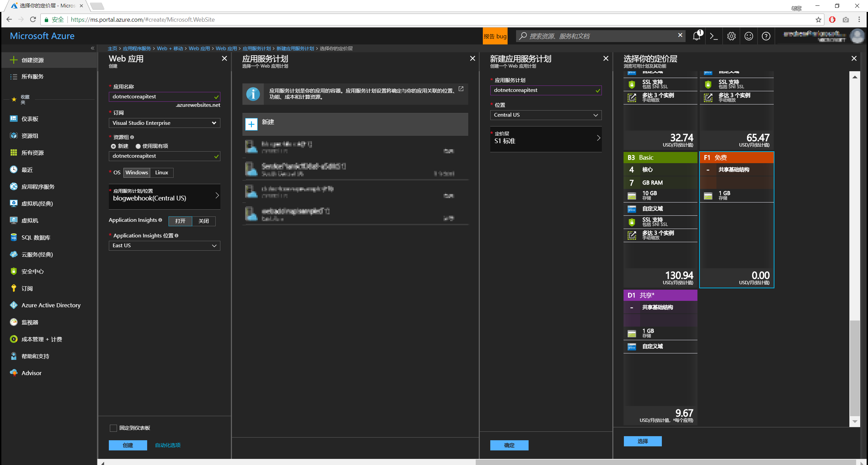868x465 pixels.
Task: Click the 创建 button in Web 应用 blade
Action: point(128,445)
